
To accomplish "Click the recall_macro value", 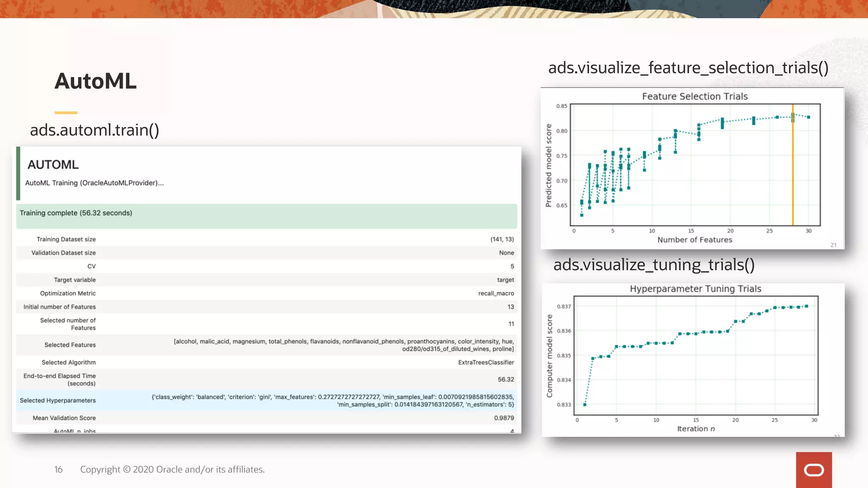I will tap(496, 294).
